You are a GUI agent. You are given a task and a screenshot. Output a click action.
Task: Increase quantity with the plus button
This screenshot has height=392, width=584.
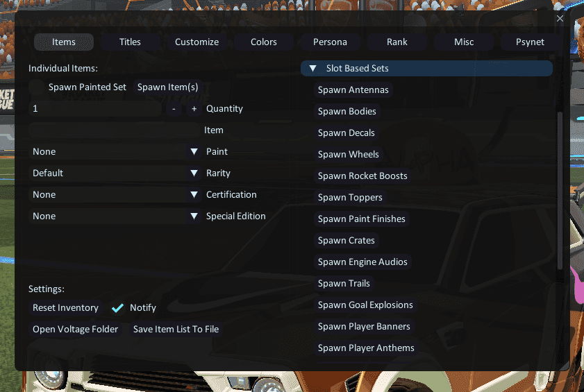[x=194, y=109]
